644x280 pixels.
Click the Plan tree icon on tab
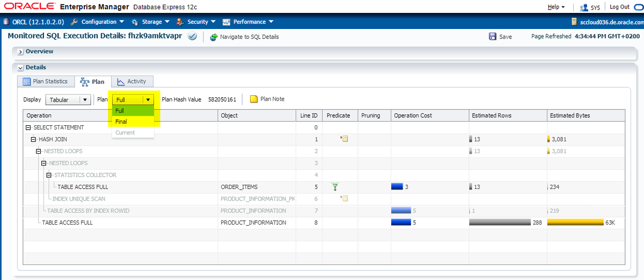pos(84,82)
